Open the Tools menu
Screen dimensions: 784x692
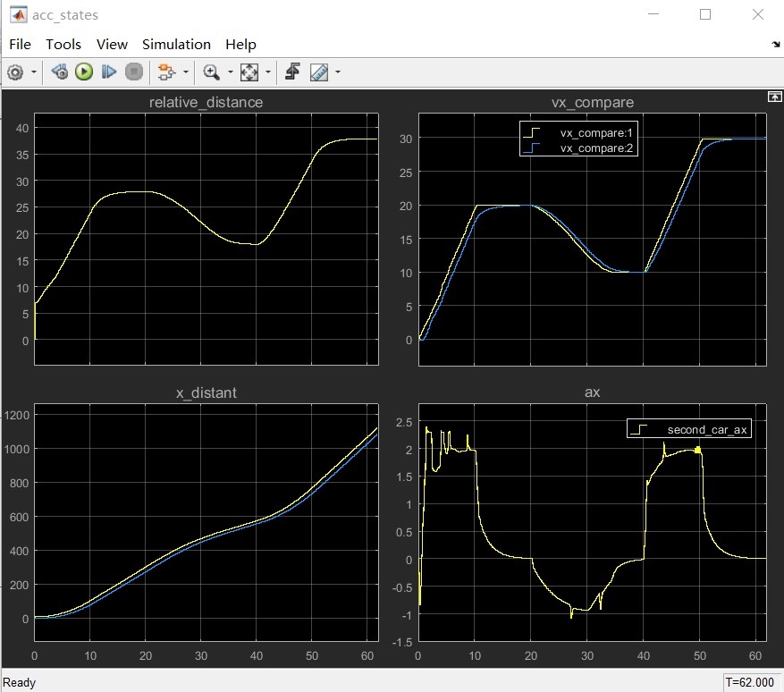pyautogui.click(x=63, y=45)
